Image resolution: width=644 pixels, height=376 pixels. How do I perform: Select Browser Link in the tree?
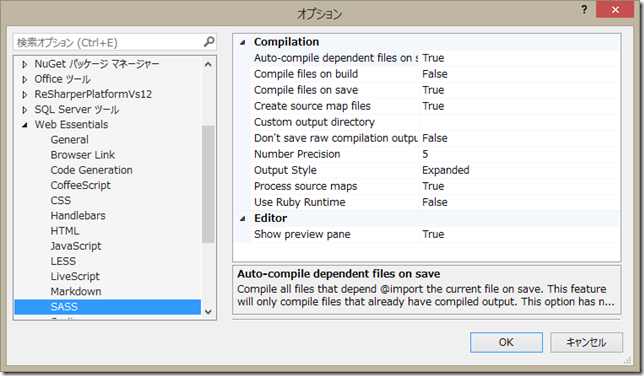pyautogui.click(x=83, y=155)
